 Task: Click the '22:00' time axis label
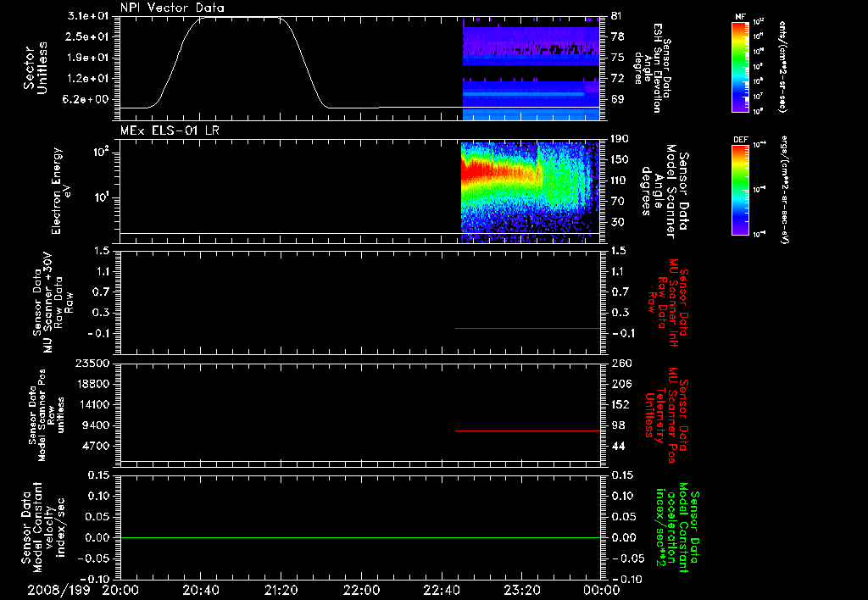(361, 590)
